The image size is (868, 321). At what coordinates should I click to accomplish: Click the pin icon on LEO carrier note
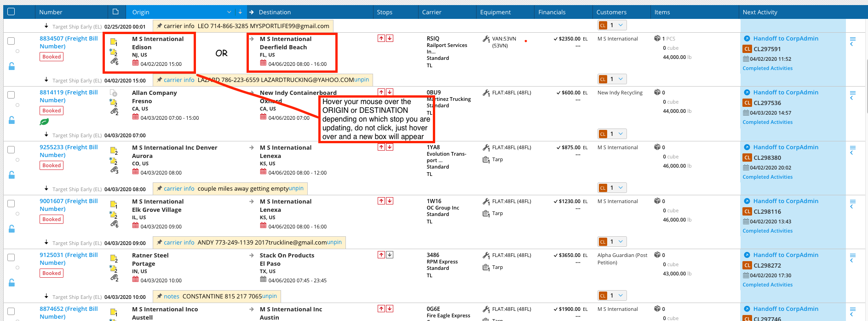[x=159, y=26]
